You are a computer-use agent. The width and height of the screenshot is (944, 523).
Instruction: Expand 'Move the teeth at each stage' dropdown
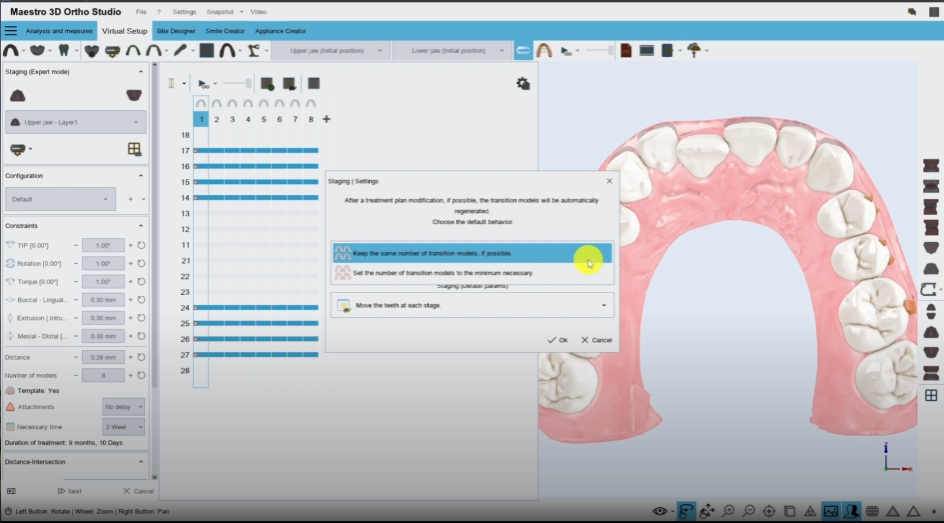point(471,305)
